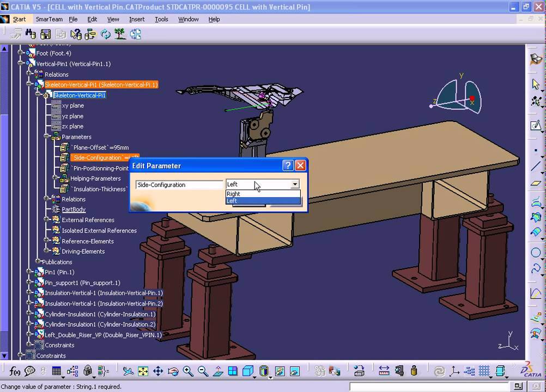The image size is (546, 392).
Task: Select Left_Double_Riser_VP tree item
Action: [103, 335]
